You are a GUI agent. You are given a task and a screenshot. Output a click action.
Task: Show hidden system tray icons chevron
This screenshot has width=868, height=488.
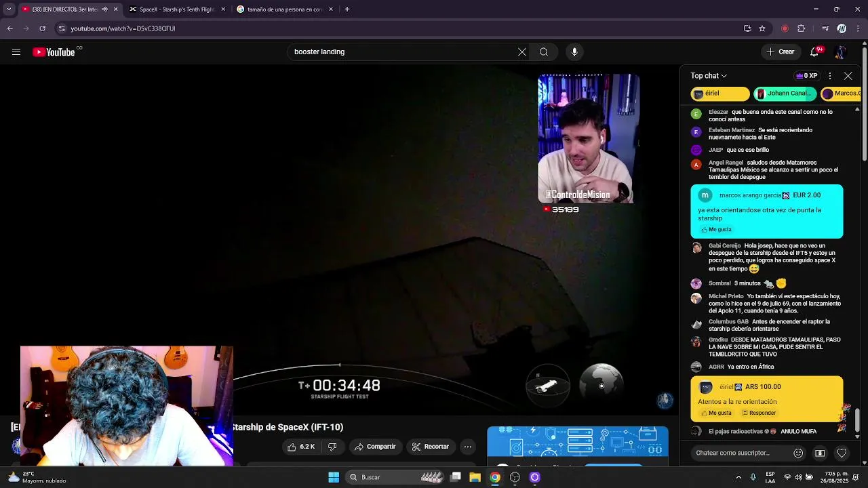pos(738,477)
